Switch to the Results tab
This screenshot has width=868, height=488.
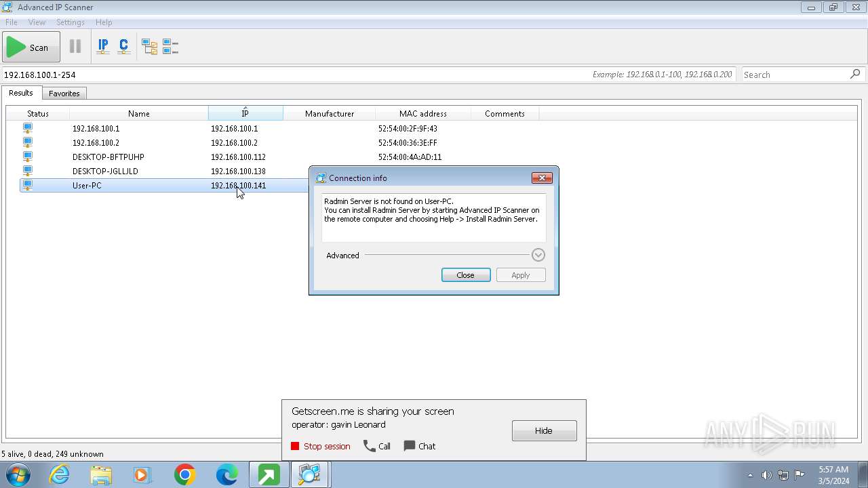[21, 93]
